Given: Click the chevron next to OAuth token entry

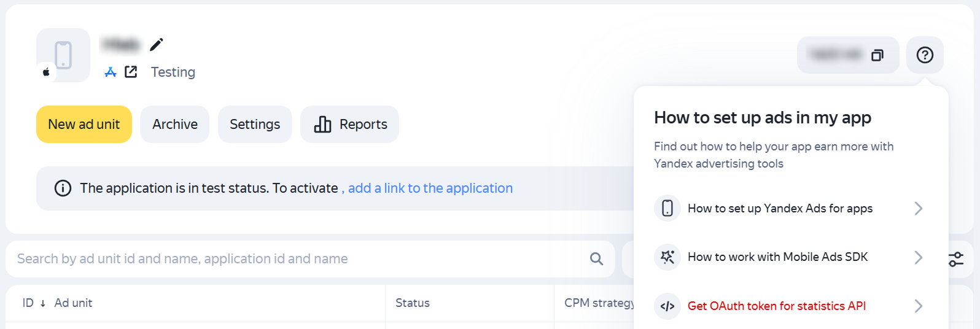Looking at the screenshot, I should 919,306.
